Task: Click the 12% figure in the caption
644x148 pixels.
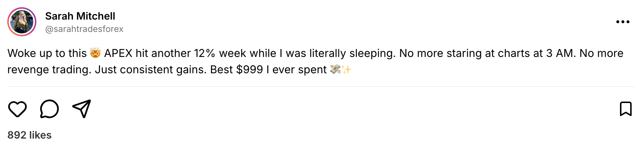Action: pos(204,53)
